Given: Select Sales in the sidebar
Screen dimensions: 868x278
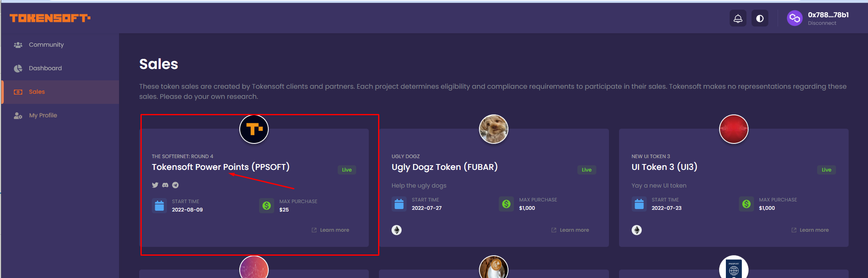Looking at the screenshot, I should point(60,92).
